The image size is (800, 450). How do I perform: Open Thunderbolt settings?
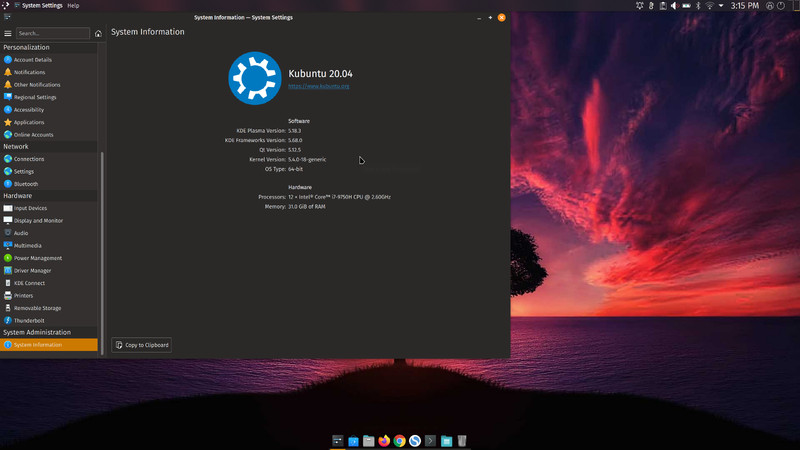coord(48,321)
